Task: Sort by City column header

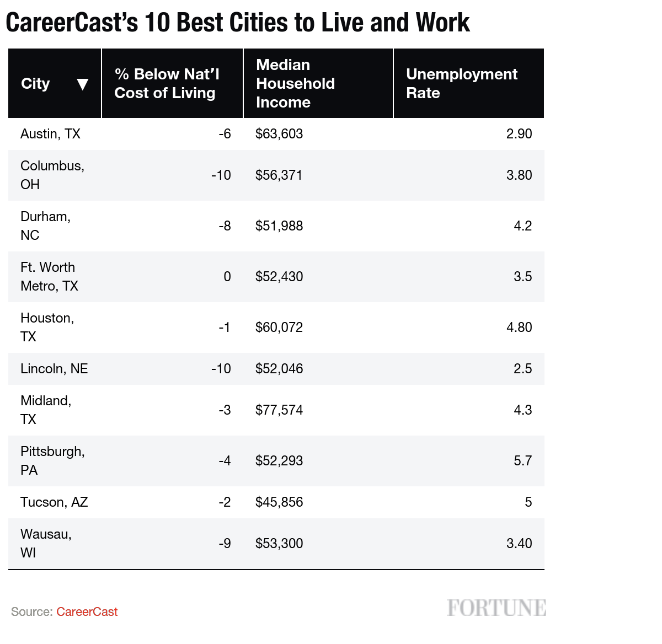Action: pos(55,83)
